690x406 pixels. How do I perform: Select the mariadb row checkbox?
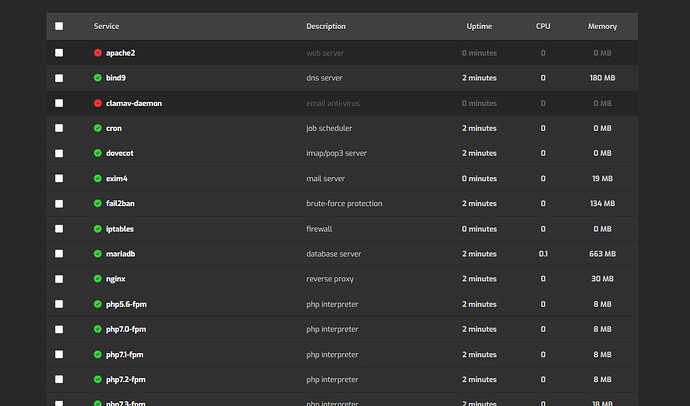click(59, 254)
